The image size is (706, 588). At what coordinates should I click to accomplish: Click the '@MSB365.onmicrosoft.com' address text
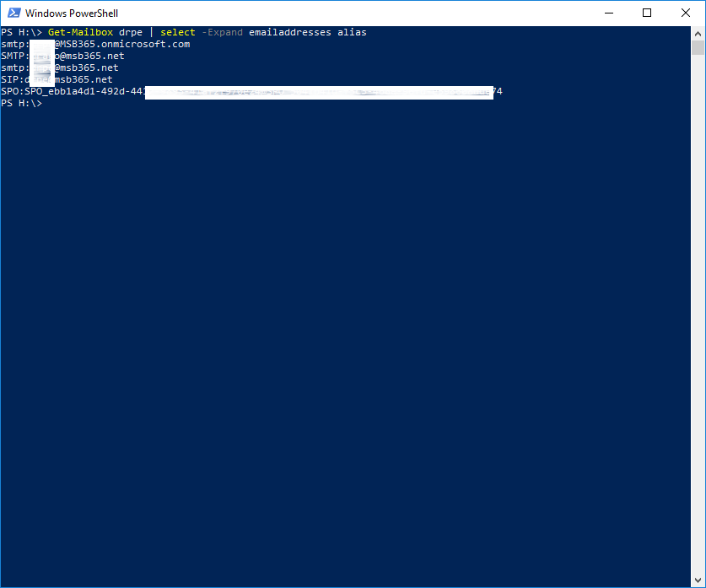coord(122,44)
